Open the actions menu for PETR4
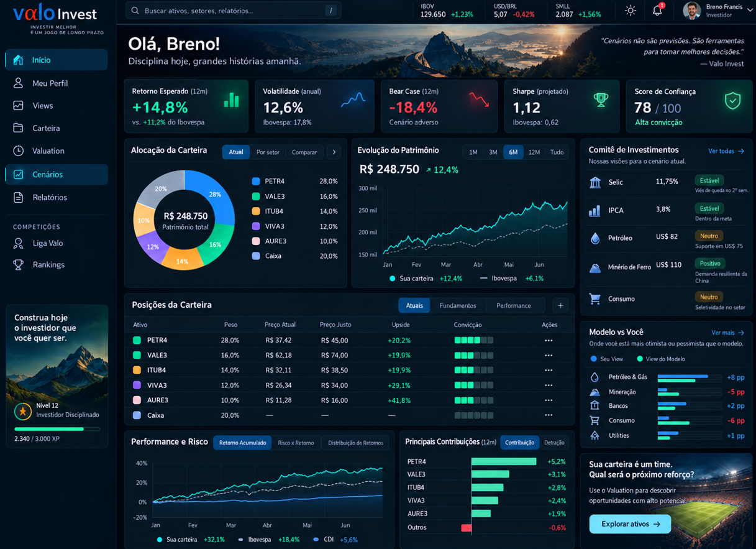Image resolution: width=756 pixels, height=549 pixels. pos(549,340)
